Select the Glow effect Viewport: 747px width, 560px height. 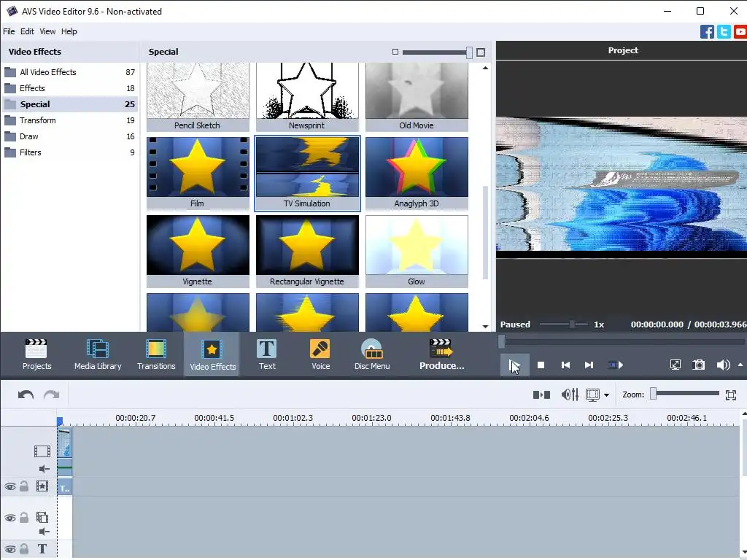pos(417,252)
